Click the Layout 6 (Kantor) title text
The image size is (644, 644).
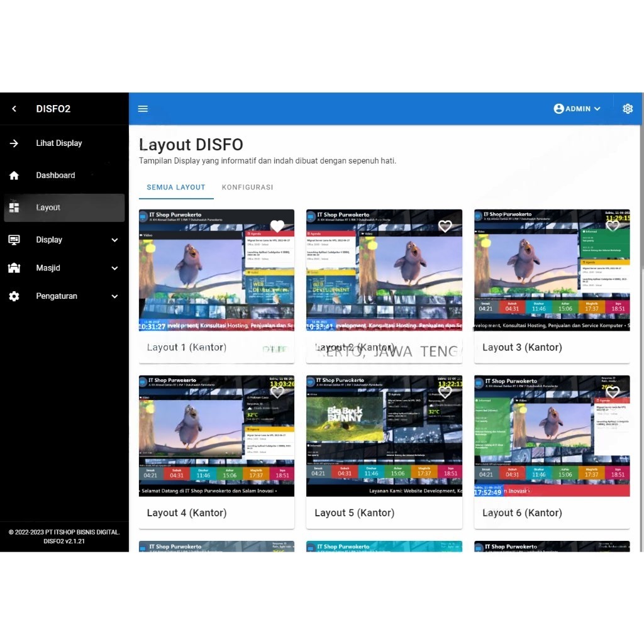click(x=522, y=513)
